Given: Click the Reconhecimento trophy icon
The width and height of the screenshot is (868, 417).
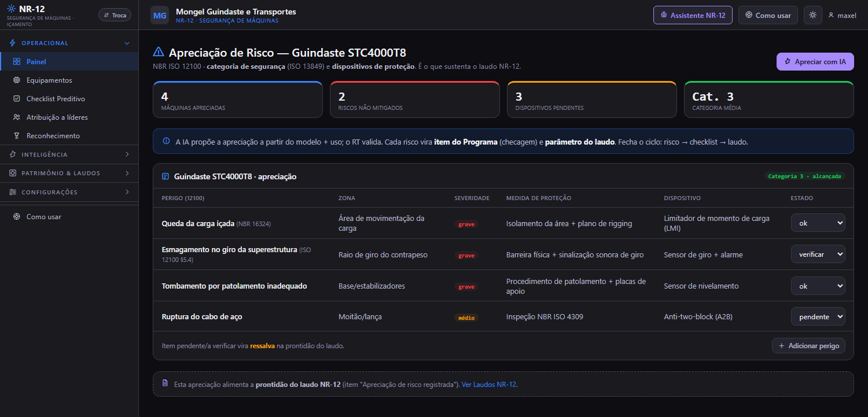Looking at the screenshot, I should coord(16,136).
